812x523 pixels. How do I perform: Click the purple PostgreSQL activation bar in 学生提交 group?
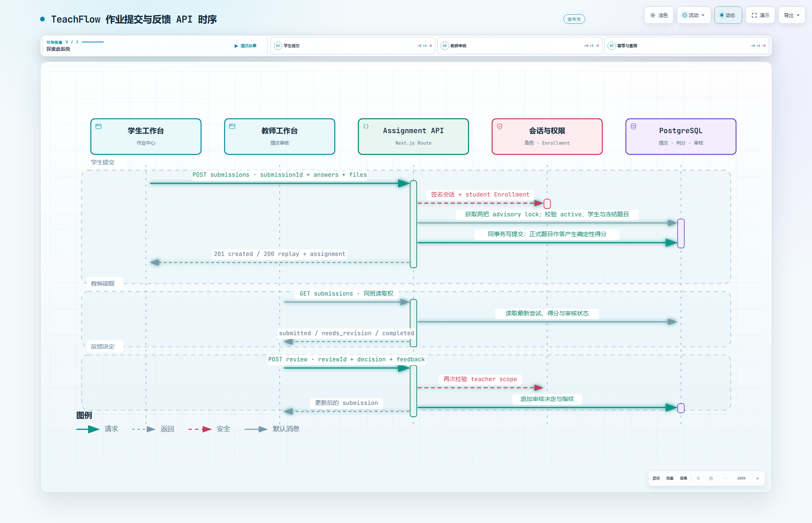point(681,233)
